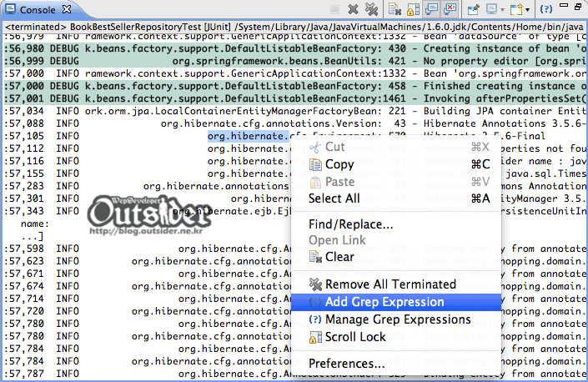Screen dimensions: 588x382
Task: Click Remove Launch toolbar icon
Action: (x=354, y=10)
